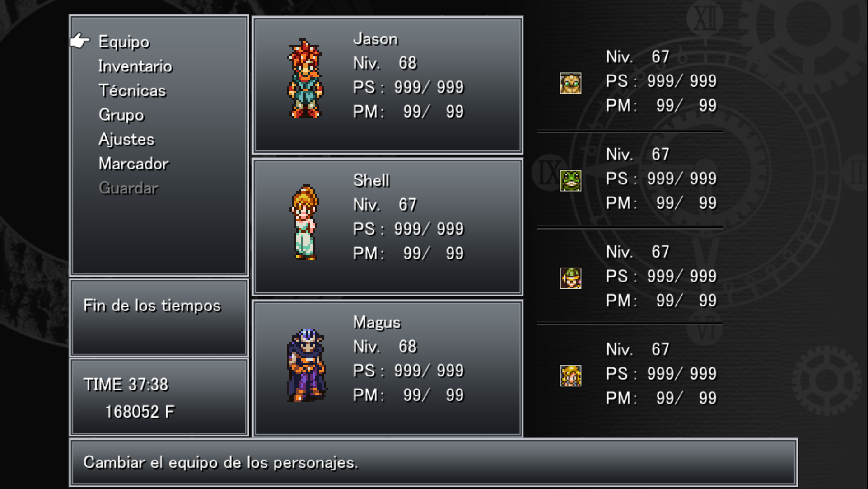Click the Jason character sprite
The image size is (868, 489).
[305, 80]
